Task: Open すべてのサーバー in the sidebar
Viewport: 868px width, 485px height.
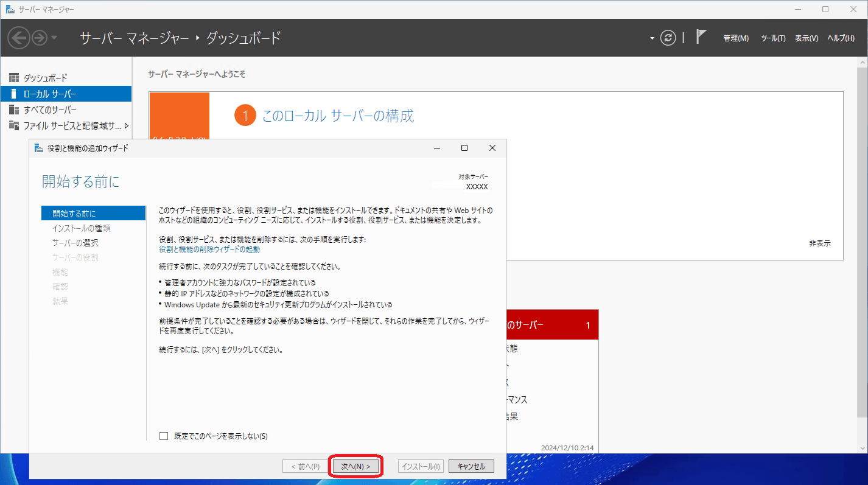Action: pos(50,110)
